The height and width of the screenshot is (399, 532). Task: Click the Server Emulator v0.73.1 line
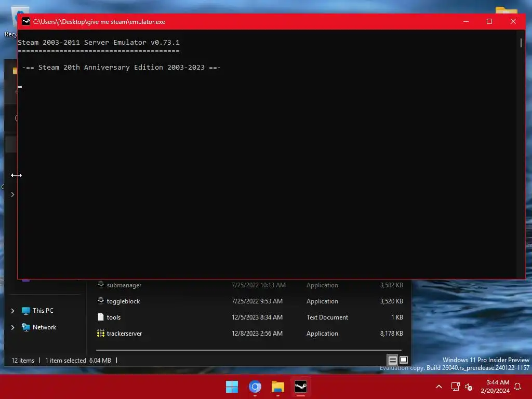pyautogui.click(x=98, y=43)
